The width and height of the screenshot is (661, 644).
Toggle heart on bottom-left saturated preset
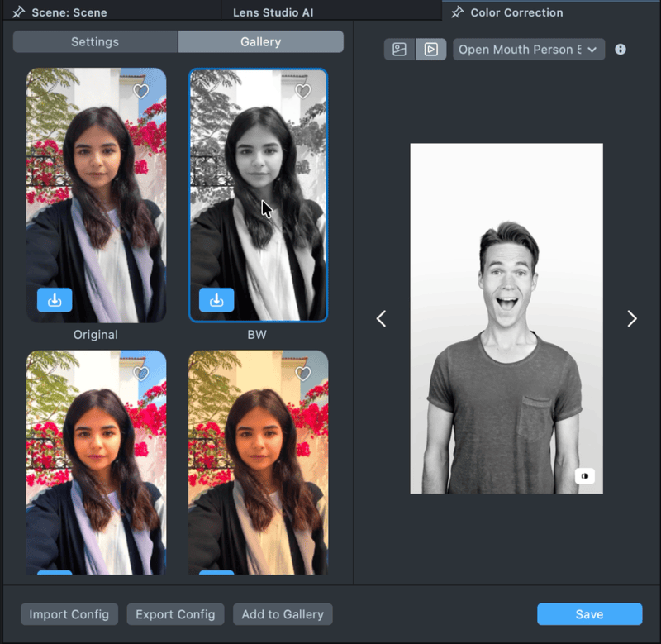click(141, 374)
